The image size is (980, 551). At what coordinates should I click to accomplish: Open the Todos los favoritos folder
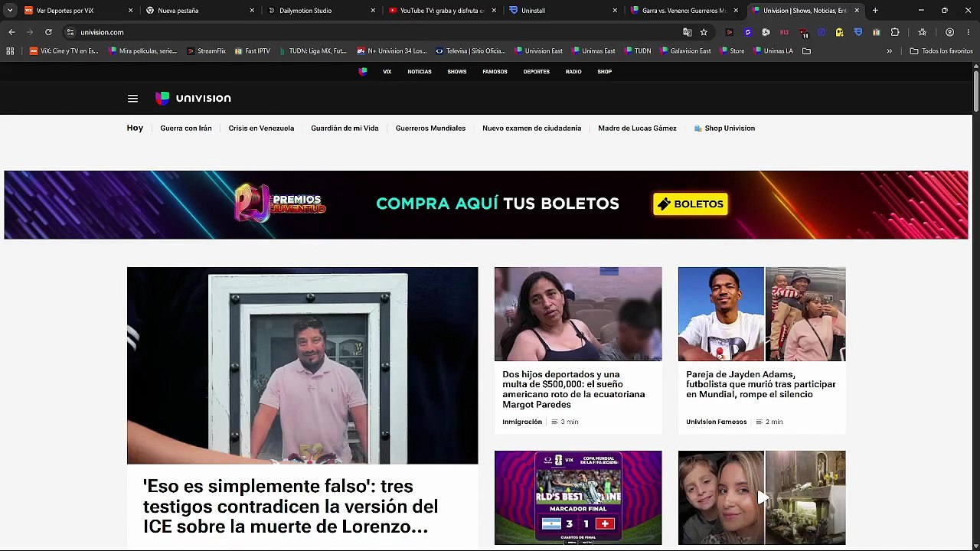941,51
